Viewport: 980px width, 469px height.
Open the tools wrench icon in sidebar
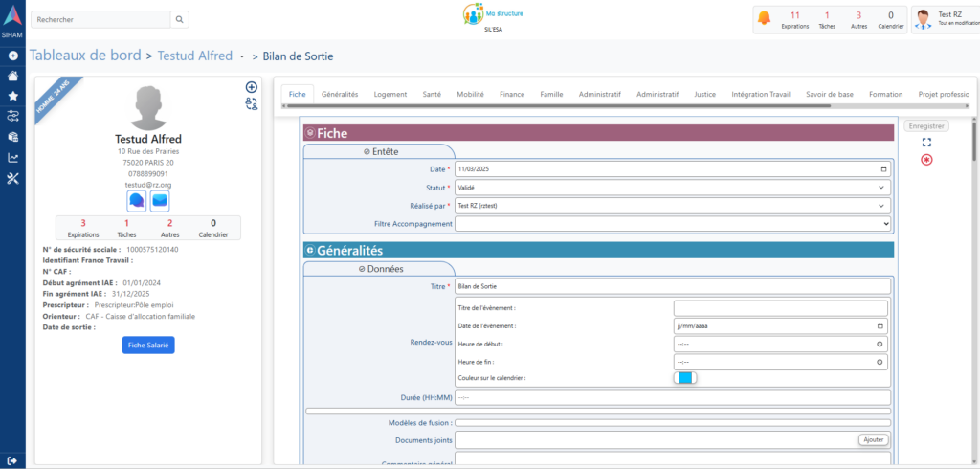[x=12, y=179]
